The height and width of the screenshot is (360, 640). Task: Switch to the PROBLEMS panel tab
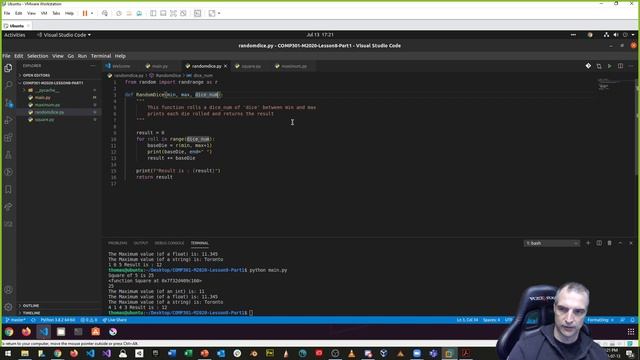pyautogui.click(x=118, y=243)
